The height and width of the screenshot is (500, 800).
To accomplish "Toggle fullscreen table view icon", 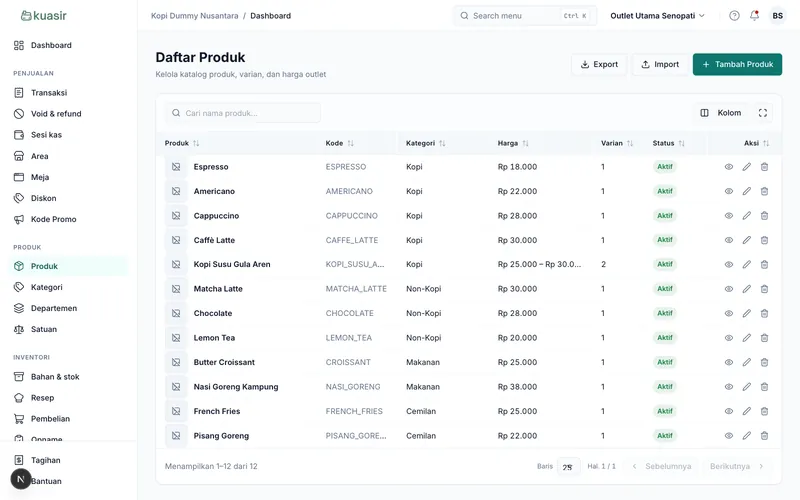I will [762, 113].
